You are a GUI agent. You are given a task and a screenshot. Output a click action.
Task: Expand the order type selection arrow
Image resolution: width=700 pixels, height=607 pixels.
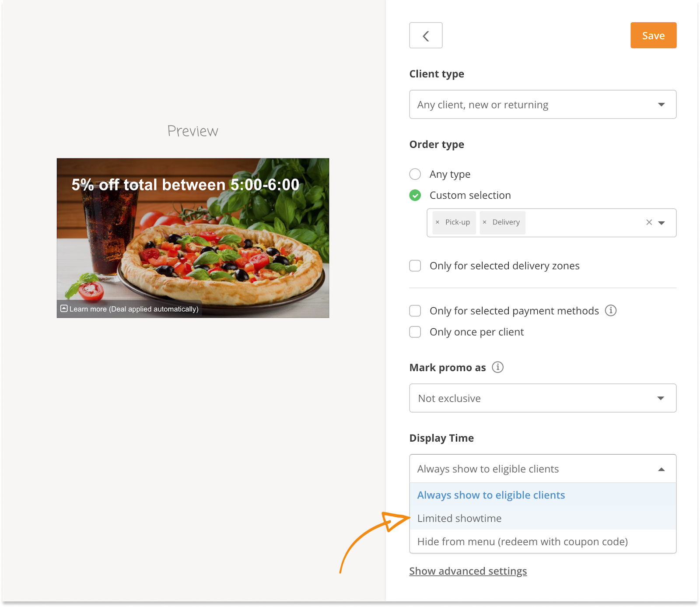tap(662, 223)
